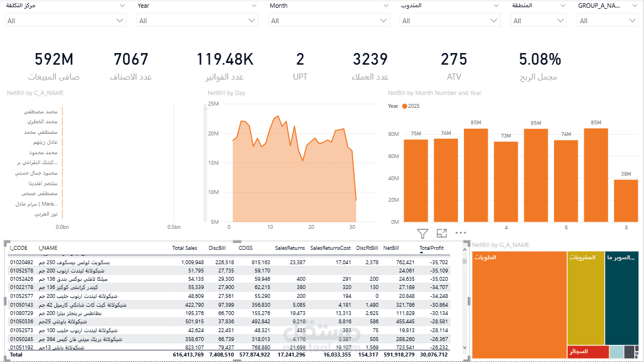
Task: Open the مركز التكلفة All dropdown
Action: 65,20
